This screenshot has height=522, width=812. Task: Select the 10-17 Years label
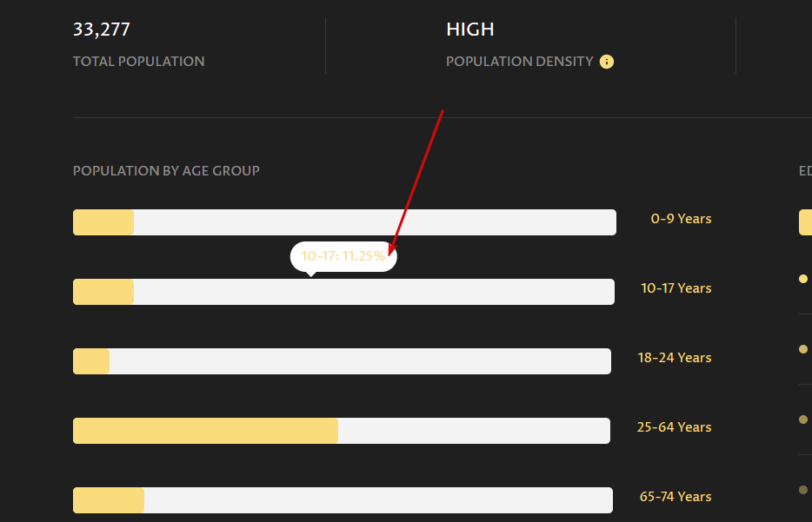pyautogui.click(x=676, y=288)
